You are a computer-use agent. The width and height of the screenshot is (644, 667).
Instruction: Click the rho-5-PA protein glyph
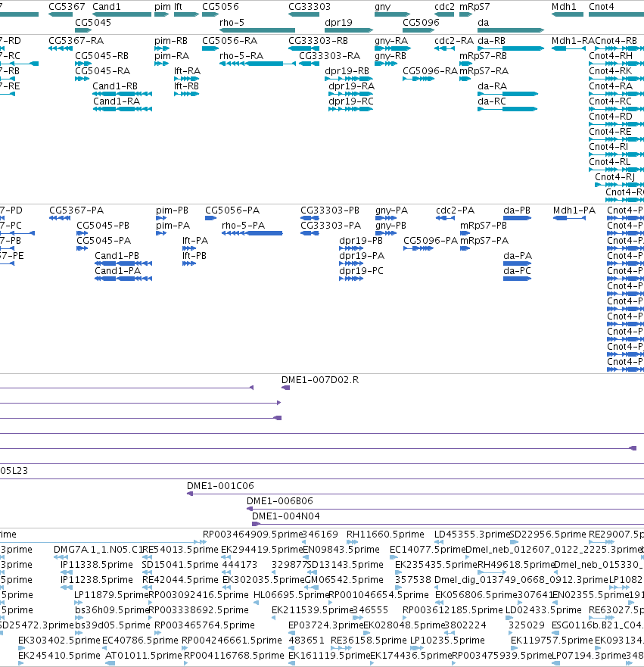point(252,233)
